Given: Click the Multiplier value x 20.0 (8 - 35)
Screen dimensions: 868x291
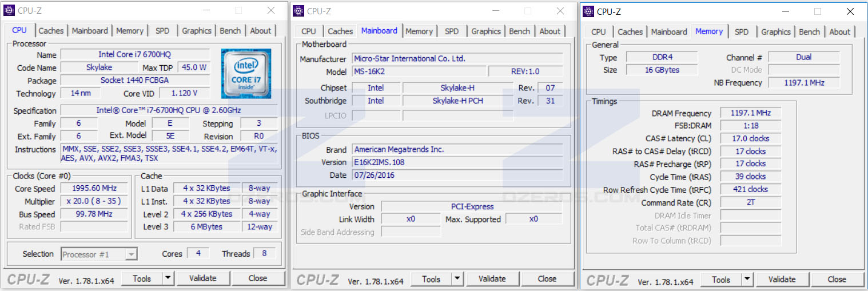Looking at the screenshot, I should pyautogui.click(x=94, y=202).
